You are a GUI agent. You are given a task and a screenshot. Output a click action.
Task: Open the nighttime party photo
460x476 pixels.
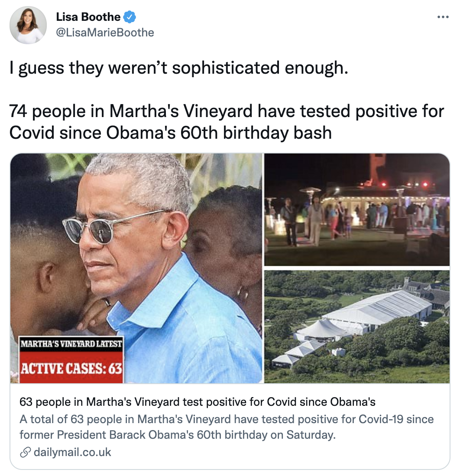tap(357, 209)
